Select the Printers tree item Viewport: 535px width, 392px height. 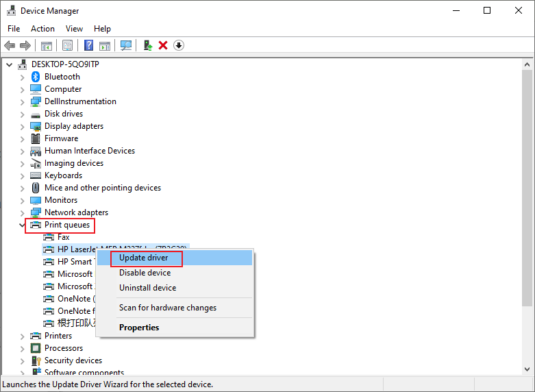[x=58, y=336]
